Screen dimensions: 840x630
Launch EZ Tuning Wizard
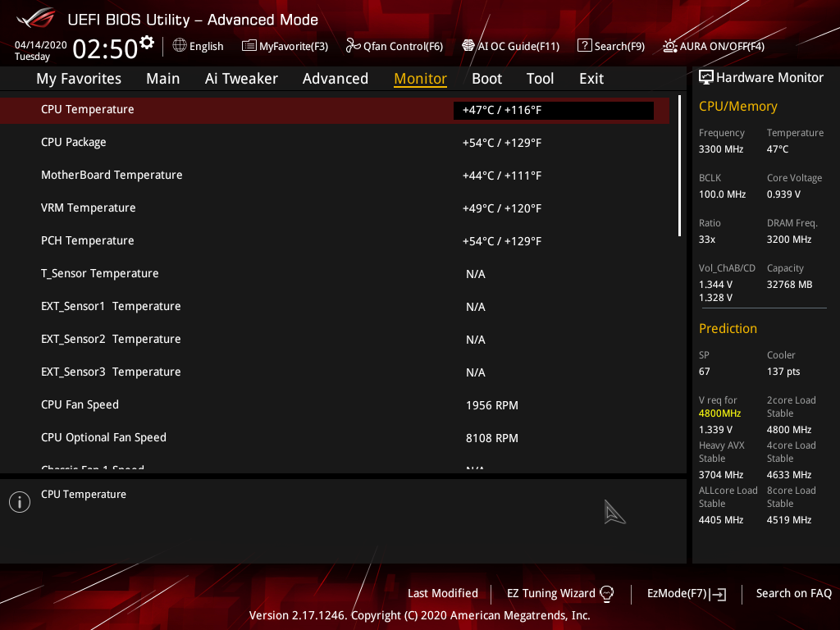pos(560,594)
